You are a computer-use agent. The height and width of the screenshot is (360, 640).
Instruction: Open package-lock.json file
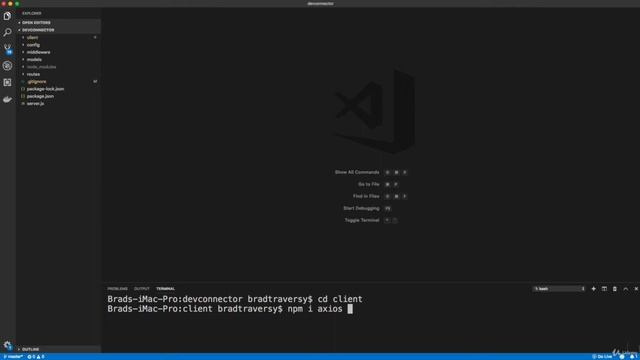click(58, 89)
